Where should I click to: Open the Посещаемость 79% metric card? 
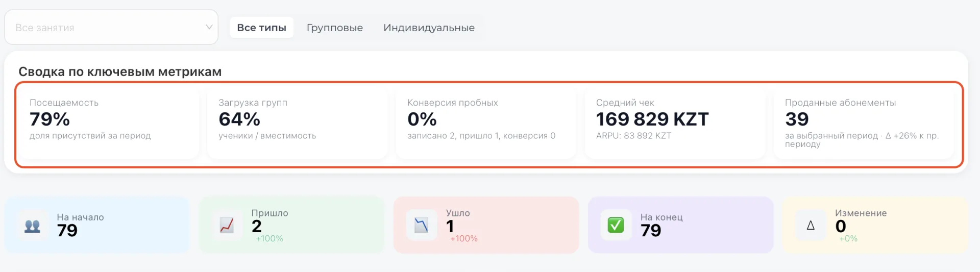(x=109, y=123)
